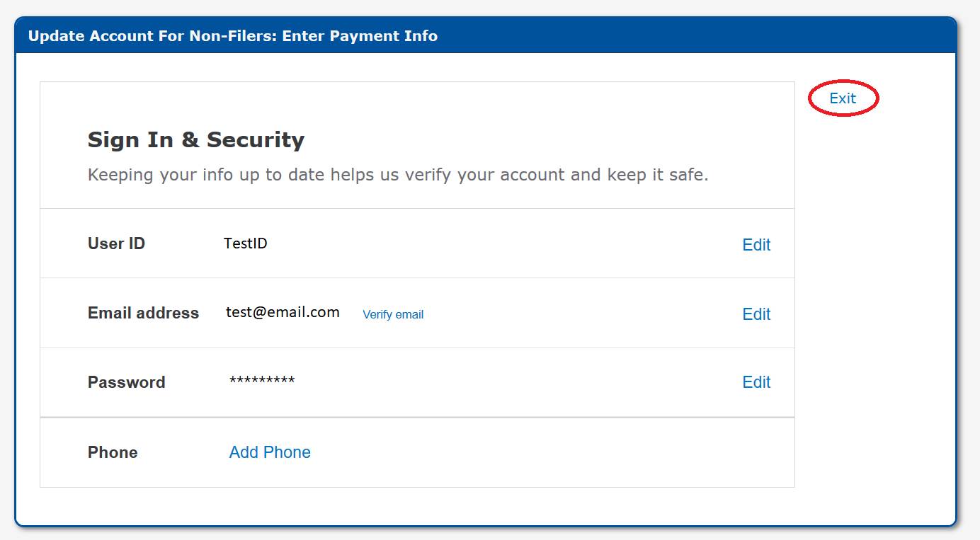Click the masked password asterisks
The height and width of the screenshot is (540, 980).
262,381
